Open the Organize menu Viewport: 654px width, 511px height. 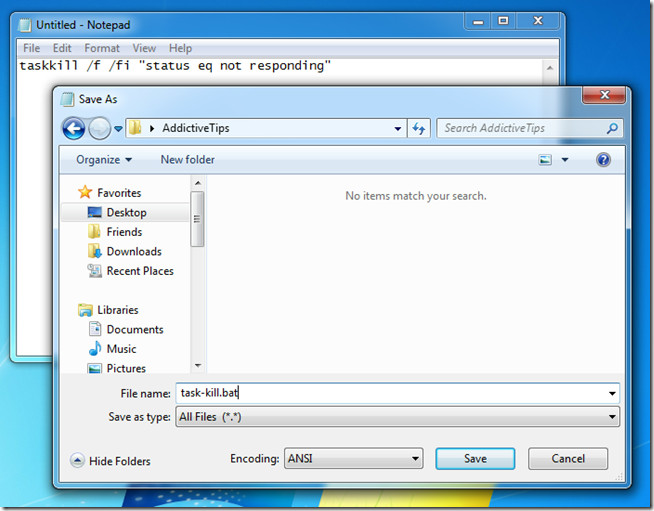(104, 160)
